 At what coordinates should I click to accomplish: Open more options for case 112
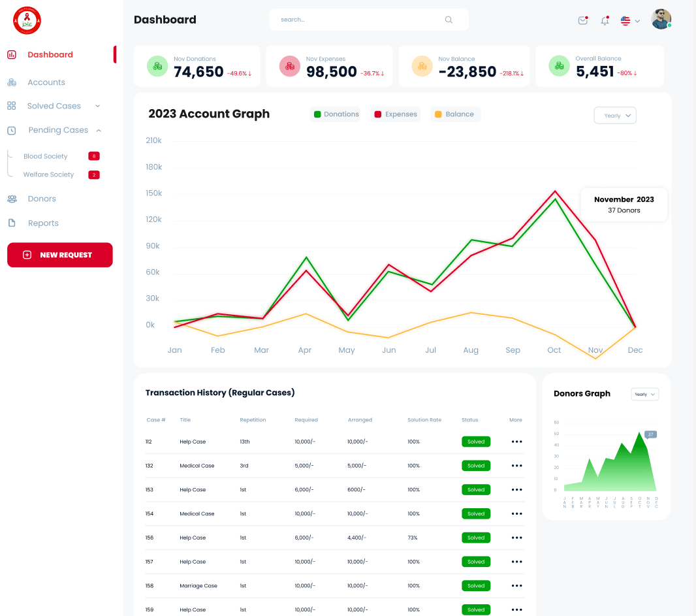click(516, 442)
